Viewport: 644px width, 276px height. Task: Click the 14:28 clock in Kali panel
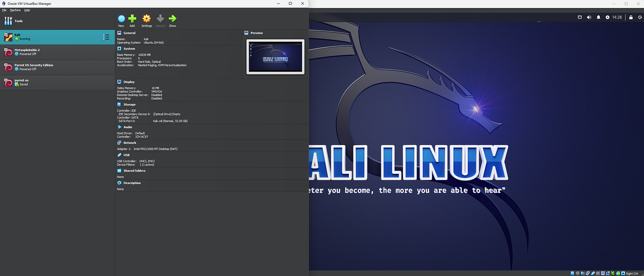pyautogui.click(x=617, y=17)
